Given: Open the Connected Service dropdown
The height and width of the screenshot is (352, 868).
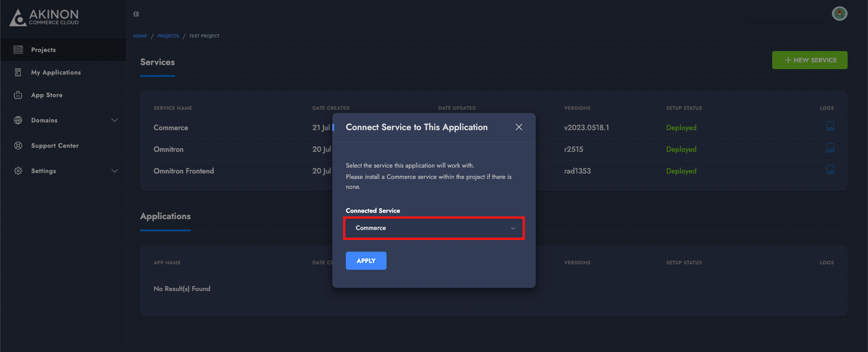Looking at the screenshot, I should coord(434,228).
